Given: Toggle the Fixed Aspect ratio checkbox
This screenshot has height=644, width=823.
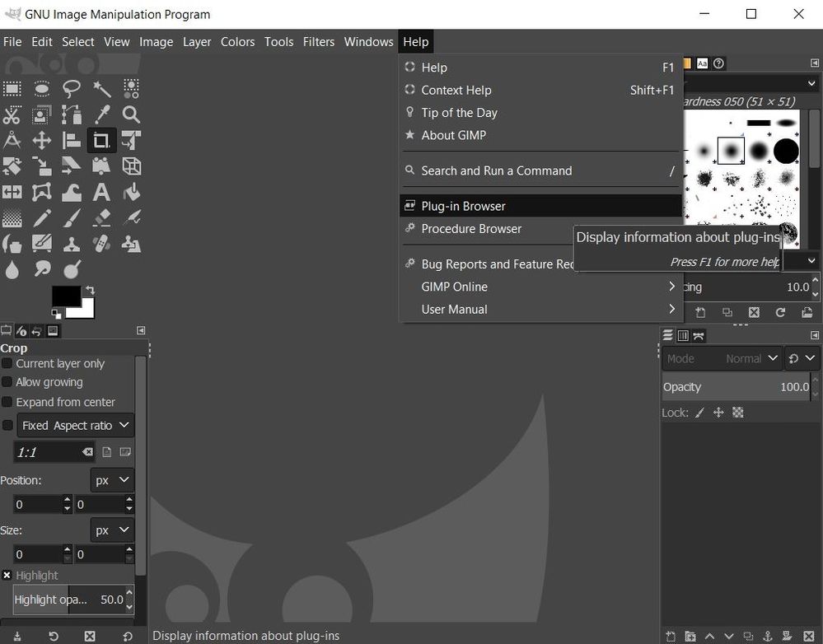Looking at the screenshot, I should point(7,425).
